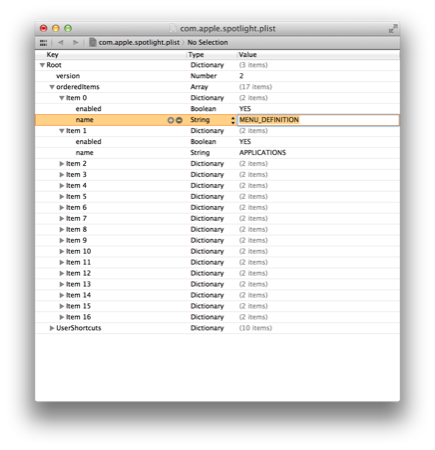Image resolution: width=435 pixels, height=450 pixels.
Task: Expand Item 4 dictionary
Action: [62, 186]
